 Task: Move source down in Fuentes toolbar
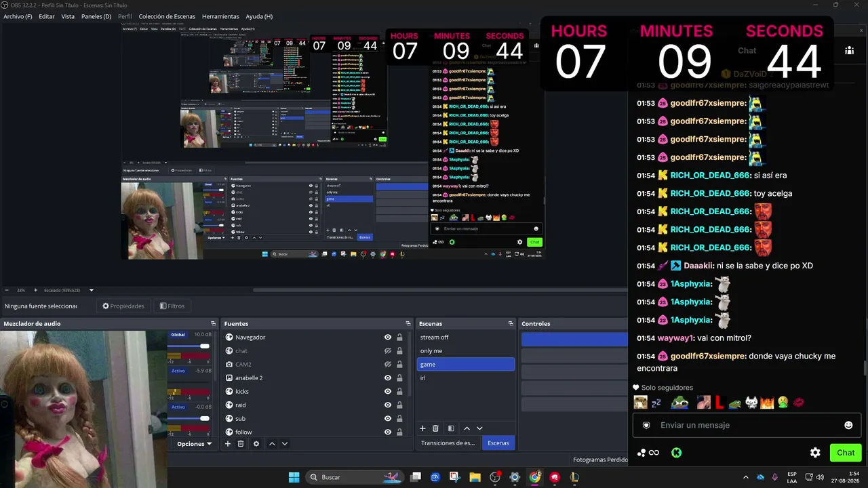pos(285,444)
